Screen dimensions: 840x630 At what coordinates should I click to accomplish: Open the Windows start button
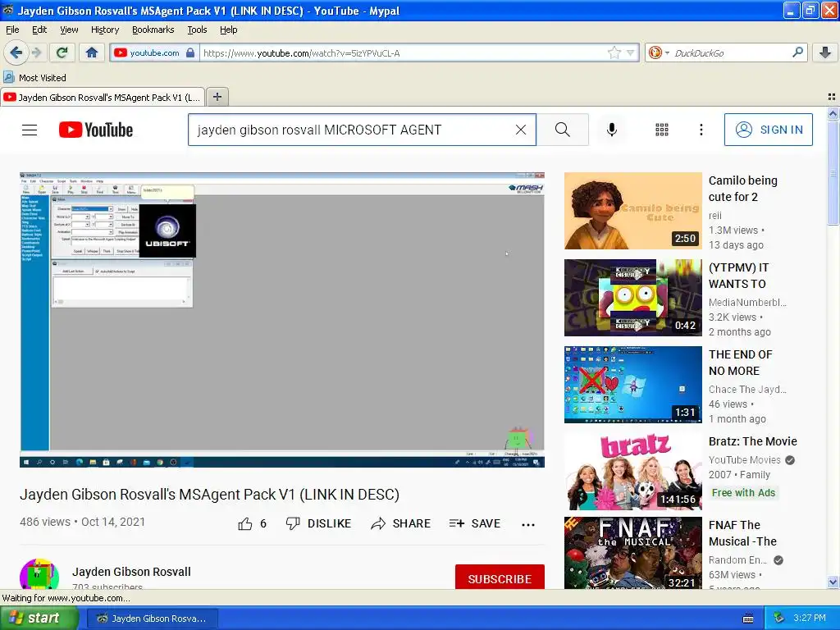tap(39, 619)
